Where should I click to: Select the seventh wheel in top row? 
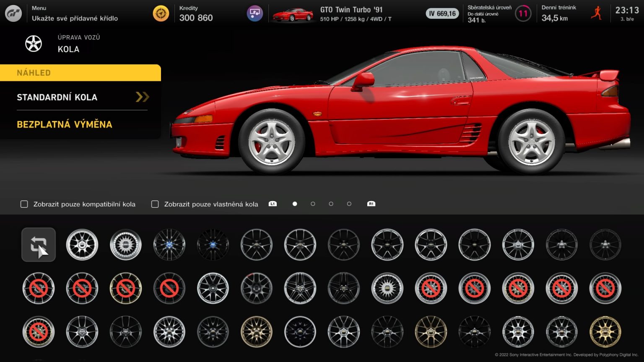pyautogui.click(x=300, y=245)
